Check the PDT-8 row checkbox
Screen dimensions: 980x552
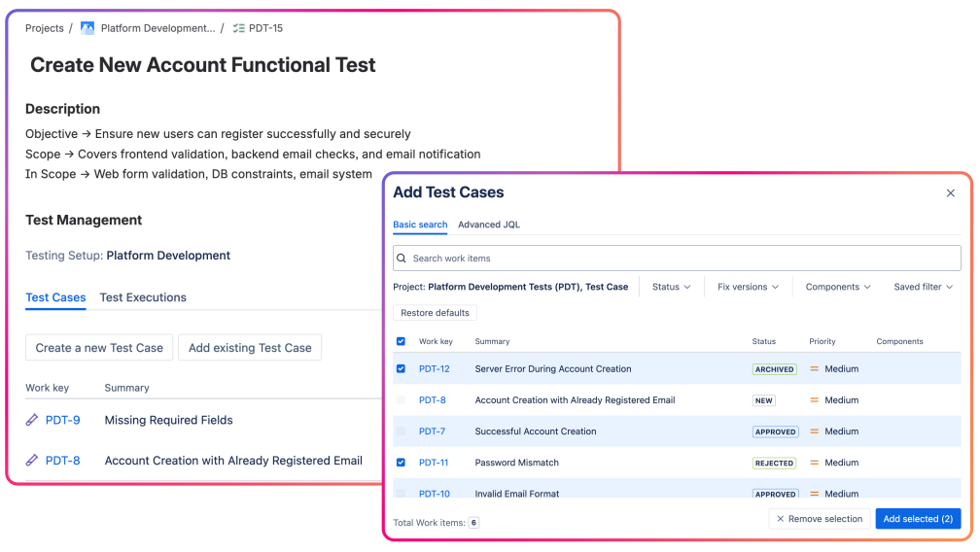pos(402,400)
